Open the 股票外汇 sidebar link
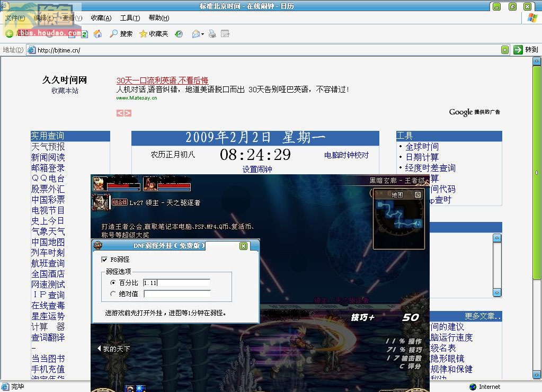 [48, 189]
